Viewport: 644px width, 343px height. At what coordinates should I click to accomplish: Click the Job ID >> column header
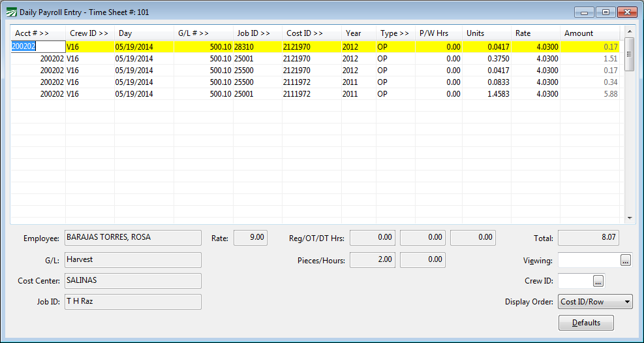tap(257, 33)
